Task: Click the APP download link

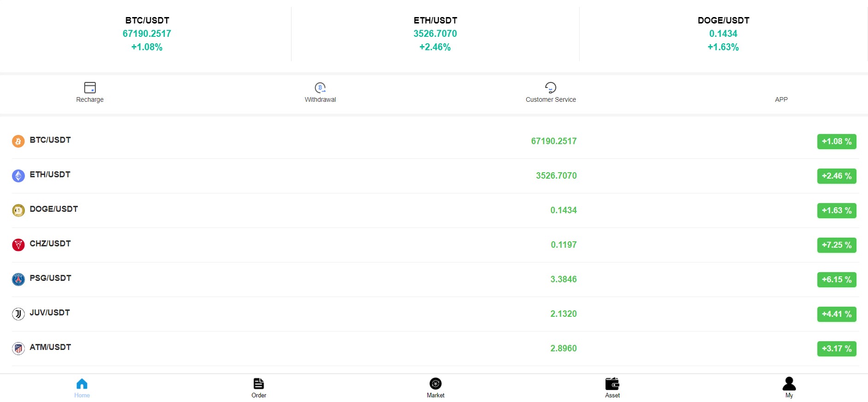Action: [781, 99]
